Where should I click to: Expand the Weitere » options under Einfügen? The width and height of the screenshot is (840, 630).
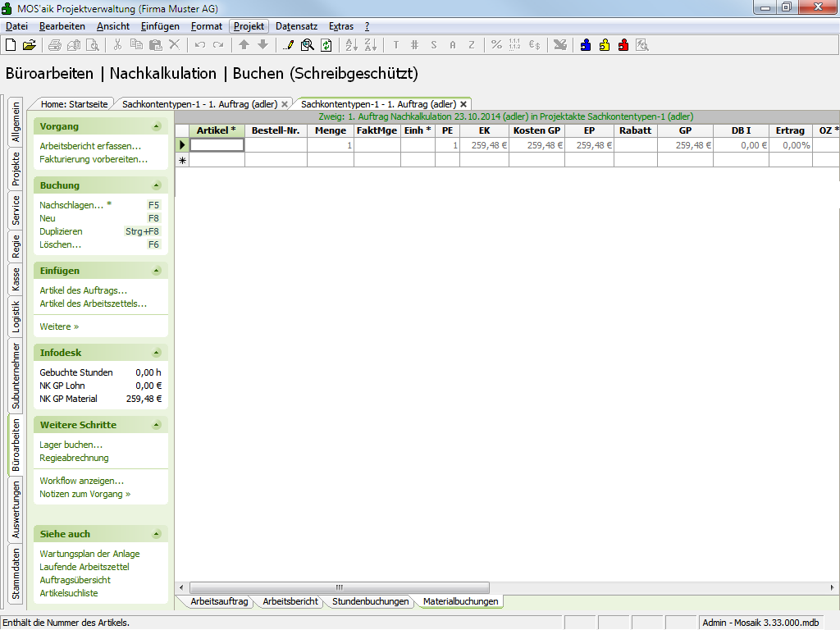(59, 326)
